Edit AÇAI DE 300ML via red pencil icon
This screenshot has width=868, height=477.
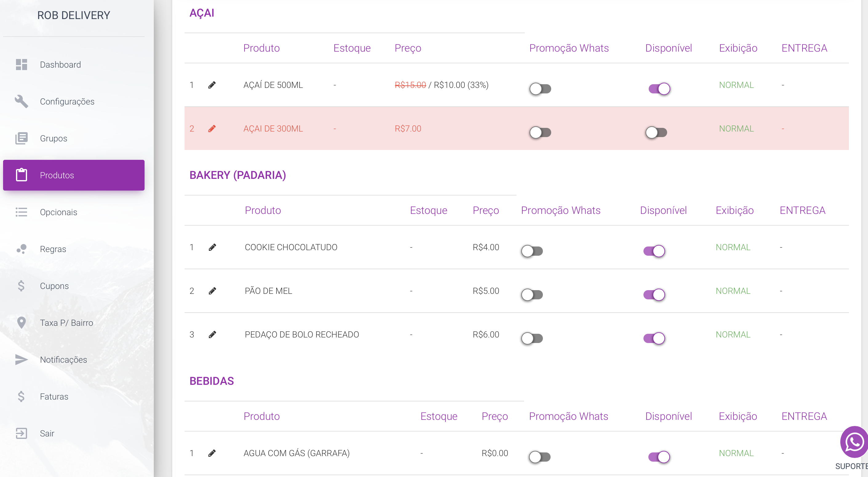tap(212, 128)
